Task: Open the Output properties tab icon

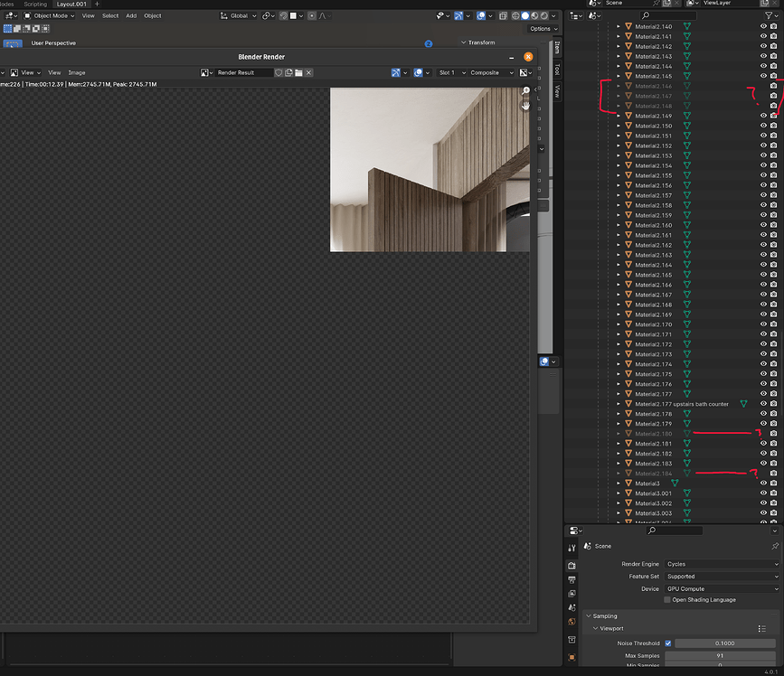Action: click(572, 579)
